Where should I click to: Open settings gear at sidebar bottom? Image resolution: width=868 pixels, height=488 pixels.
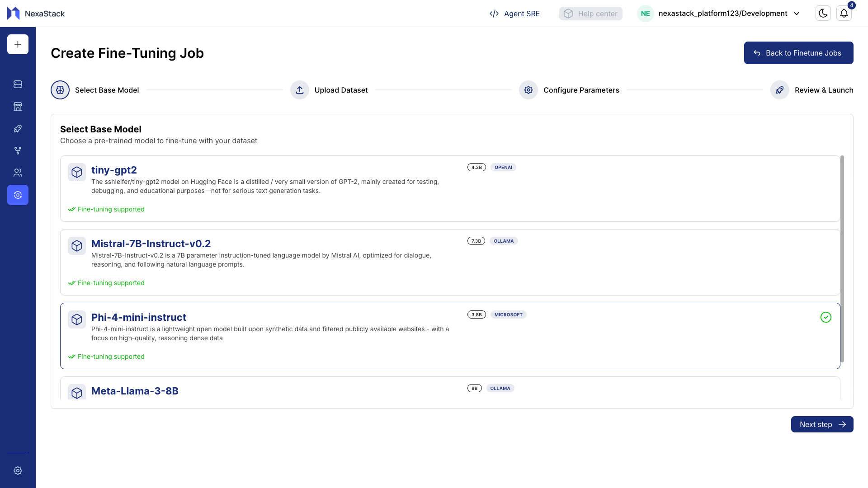coord(18,470)
